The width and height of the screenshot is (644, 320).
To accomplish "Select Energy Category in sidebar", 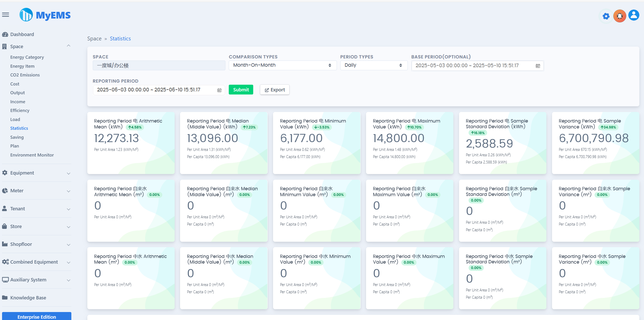I will [x=27, y=57].
